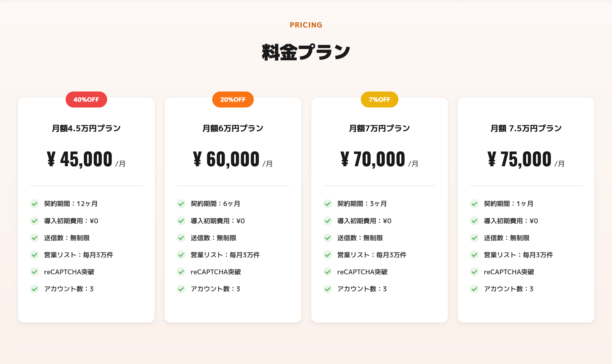This screenshot has height=364, width=612.
Task: Click checkmark beside 営業リスト in 7.5万円 plan
Action: (x=474, y=255)
